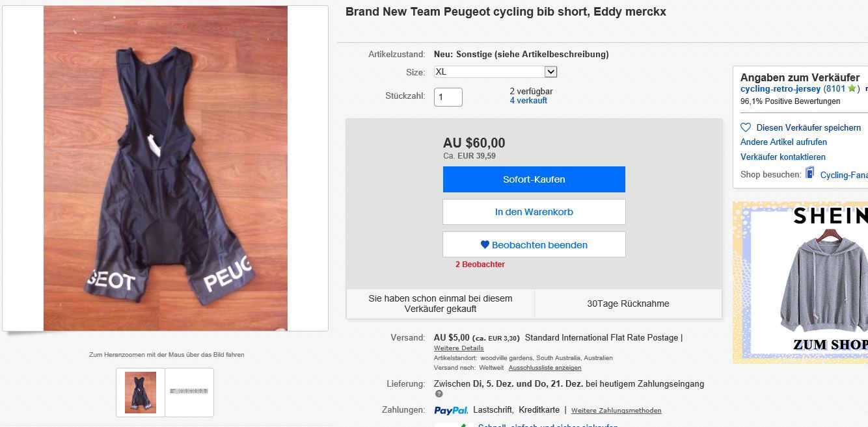The image size is (868, 427).
Task: Click the quantity input field
Action: tap(448, 97)
